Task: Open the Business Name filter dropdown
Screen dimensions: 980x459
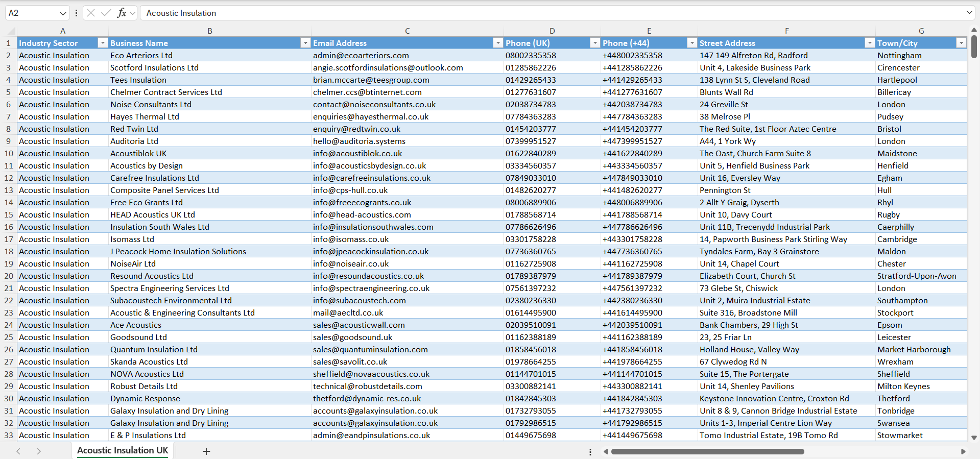Action: pos(305,43)
